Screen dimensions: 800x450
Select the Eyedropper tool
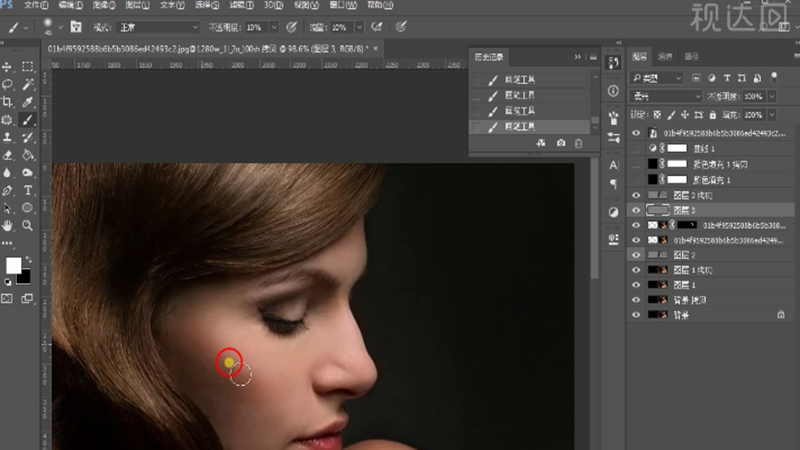point(28,102)
